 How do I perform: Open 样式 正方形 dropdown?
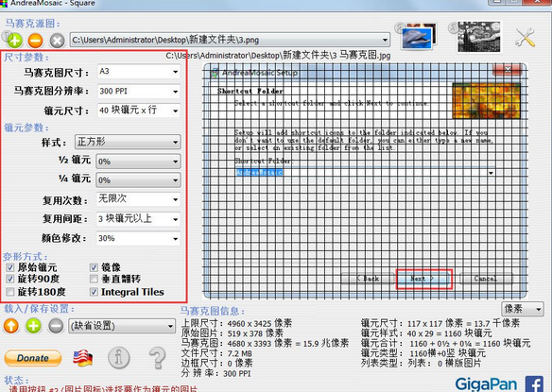[128, 143]
